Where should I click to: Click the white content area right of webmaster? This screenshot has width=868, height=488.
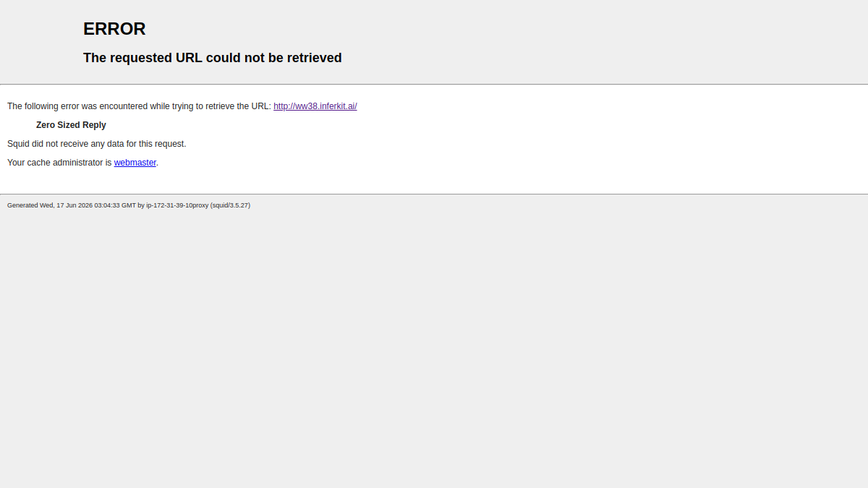tap(506, 163)
